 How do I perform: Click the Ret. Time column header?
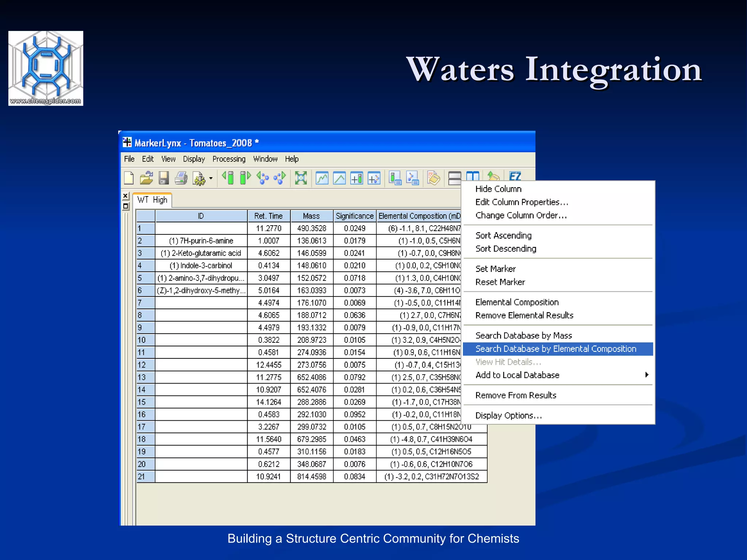[268, 216]
